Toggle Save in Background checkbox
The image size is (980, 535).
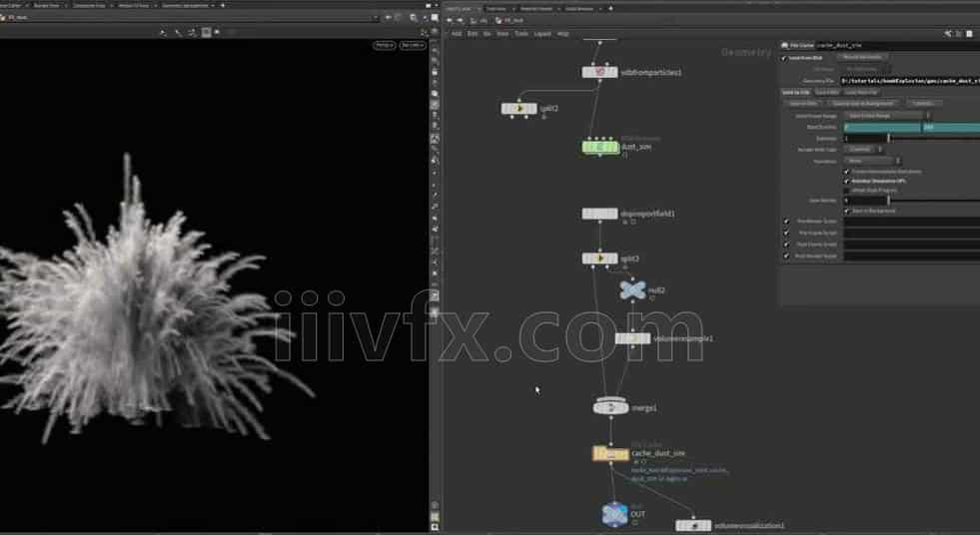[847, 211]
